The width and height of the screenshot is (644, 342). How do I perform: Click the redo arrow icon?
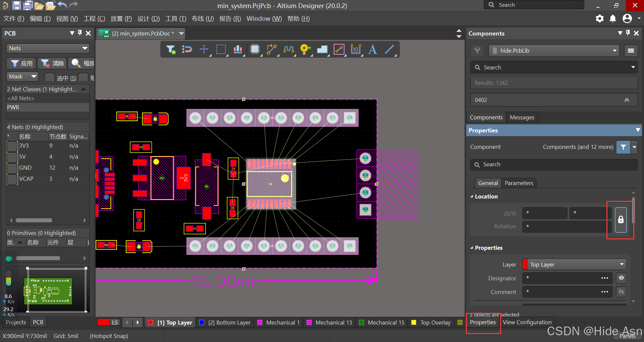click(x=73, y=5)
